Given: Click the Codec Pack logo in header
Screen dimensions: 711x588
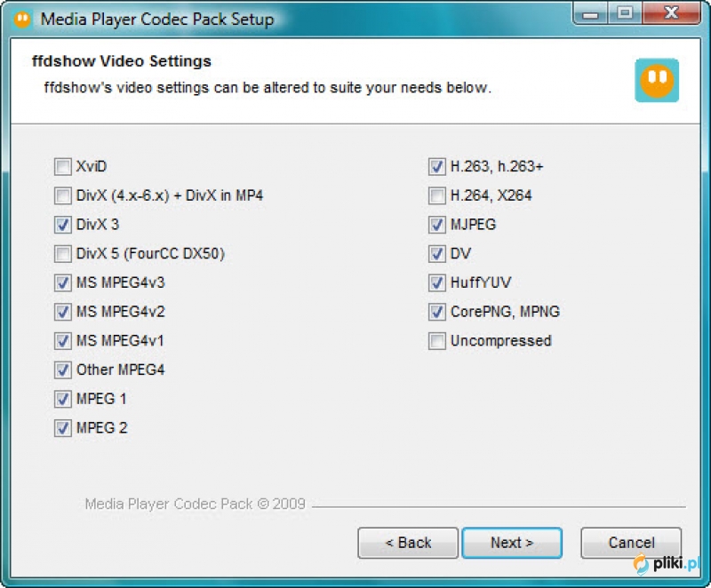Looking at the screenshot, I should [657, 80].
